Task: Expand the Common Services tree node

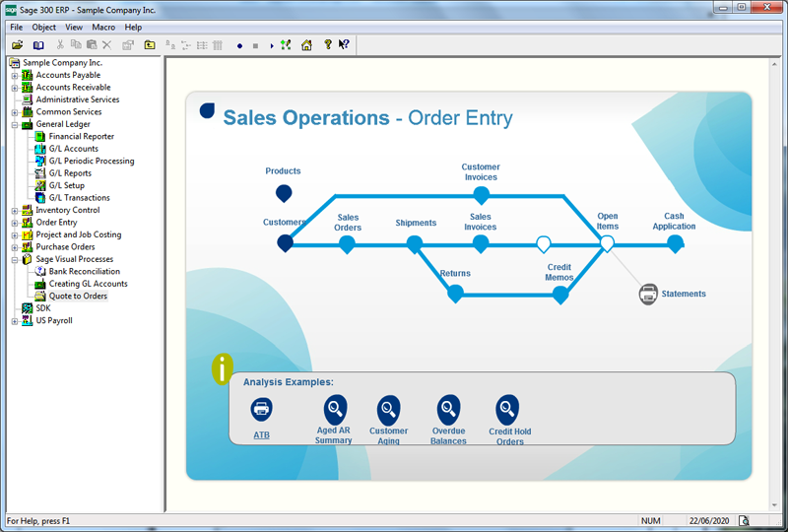Action: (x=15, y=112)
